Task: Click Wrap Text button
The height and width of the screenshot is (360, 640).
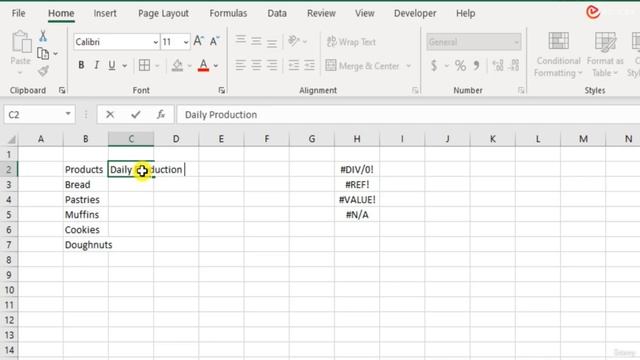Action: (351, 42)
